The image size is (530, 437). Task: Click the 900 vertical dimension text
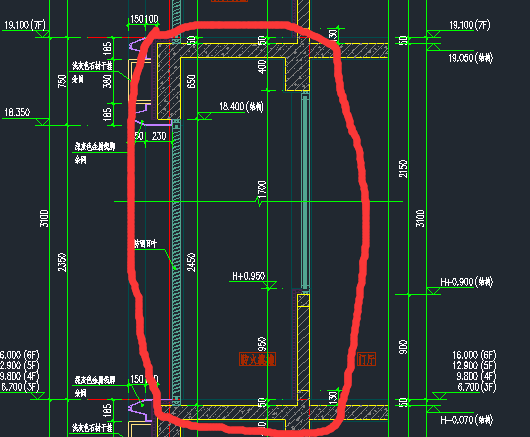403,347
